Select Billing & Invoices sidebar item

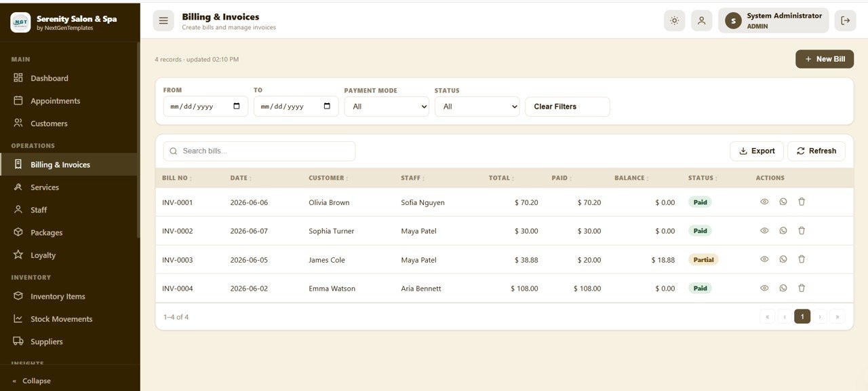coord(68,164)
